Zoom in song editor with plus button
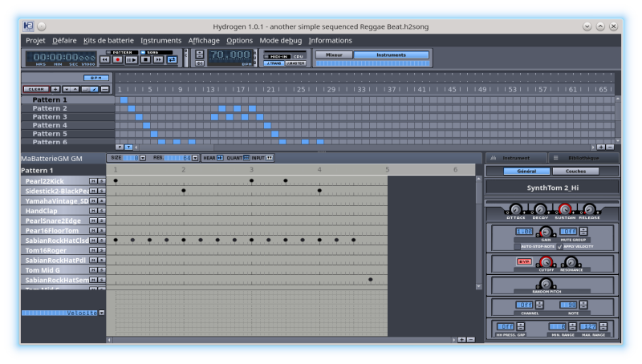This screenshot has width=642, height=364. (x=601, y=147)
